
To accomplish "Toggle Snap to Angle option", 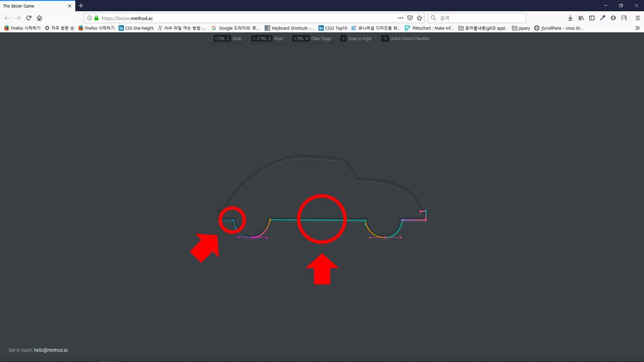I will point(356,39).
